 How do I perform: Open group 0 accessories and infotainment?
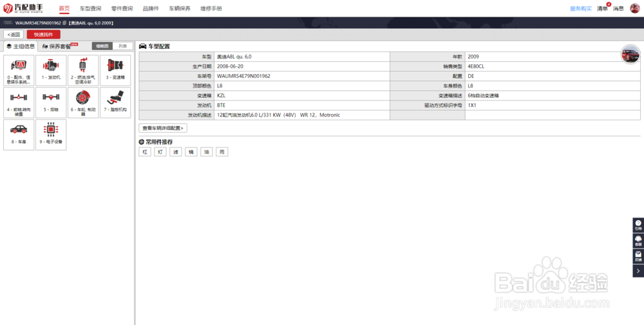pos(19,71)
